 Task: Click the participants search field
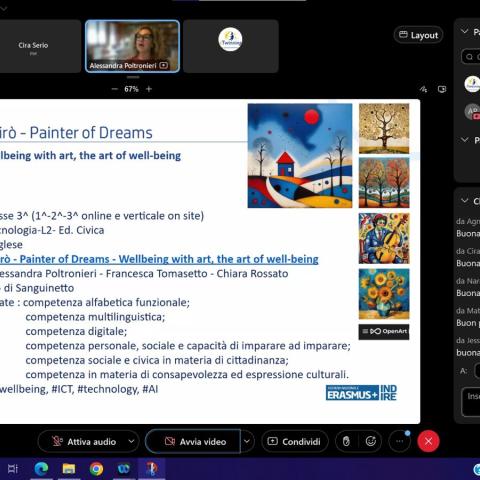(x=471, y=57)
